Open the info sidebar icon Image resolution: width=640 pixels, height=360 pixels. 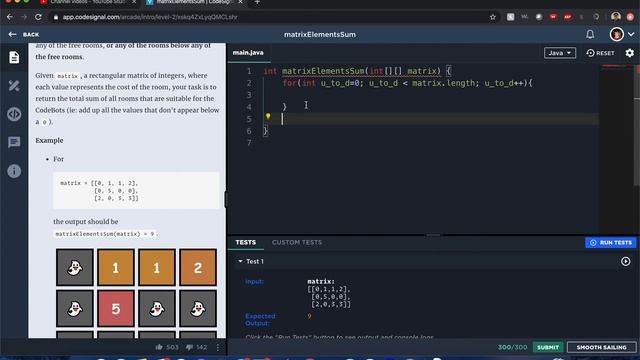[x=14, y=171]
